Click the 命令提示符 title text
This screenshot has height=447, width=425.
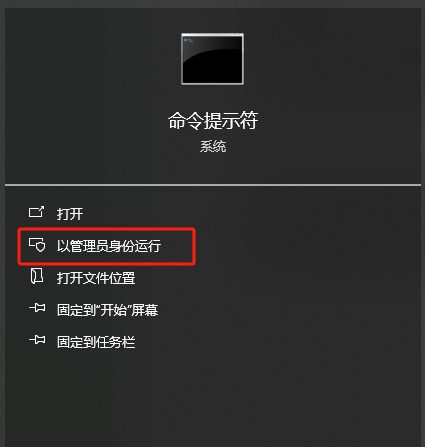[x=213, y=120]
